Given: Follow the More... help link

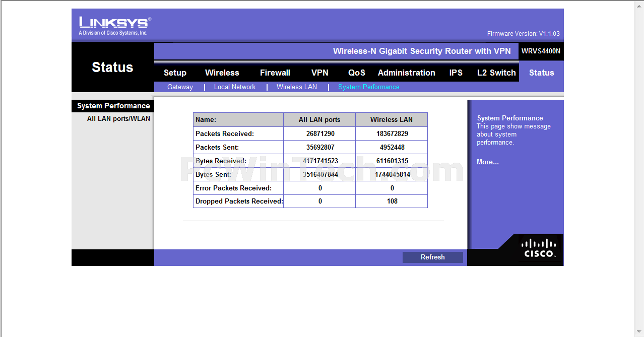Looking at the screenshot, I should (488, 162).
